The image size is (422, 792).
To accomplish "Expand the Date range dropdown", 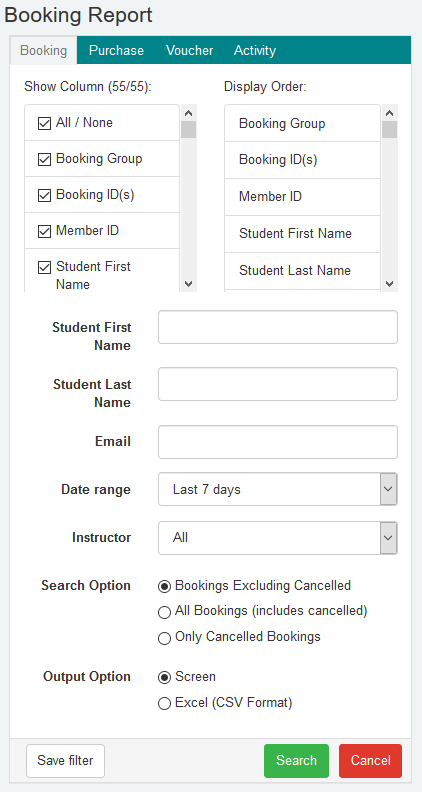I will pyautogui.click(x=277, y=489).
